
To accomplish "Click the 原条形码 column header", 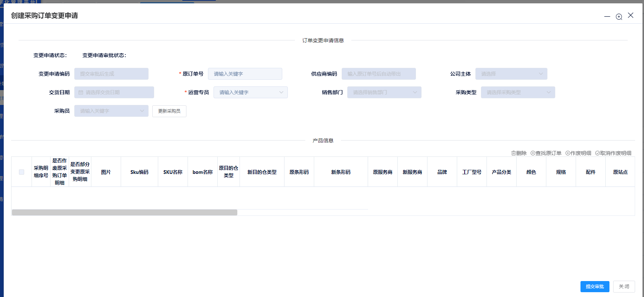I will [299, 172].
